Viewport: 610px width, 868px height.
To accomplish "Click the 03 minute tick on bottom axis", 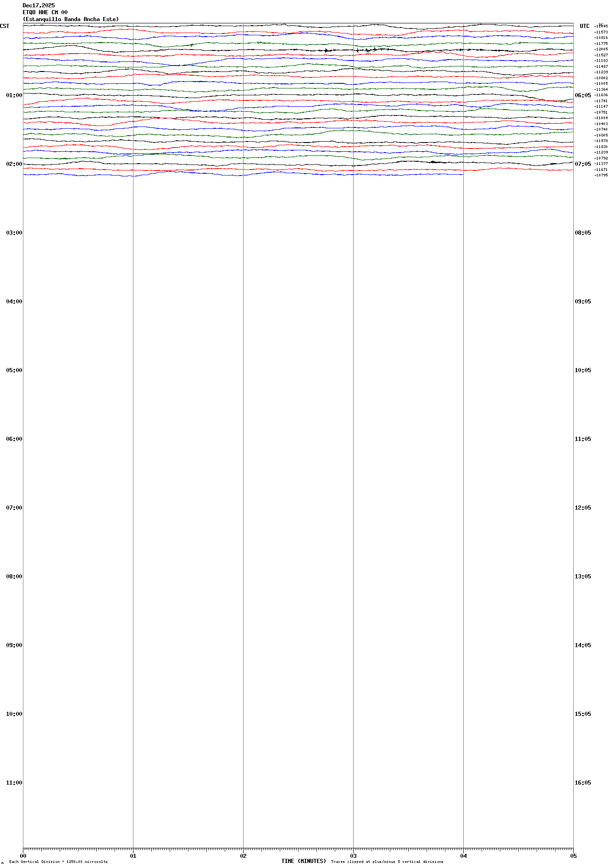I will coord(353,856).
